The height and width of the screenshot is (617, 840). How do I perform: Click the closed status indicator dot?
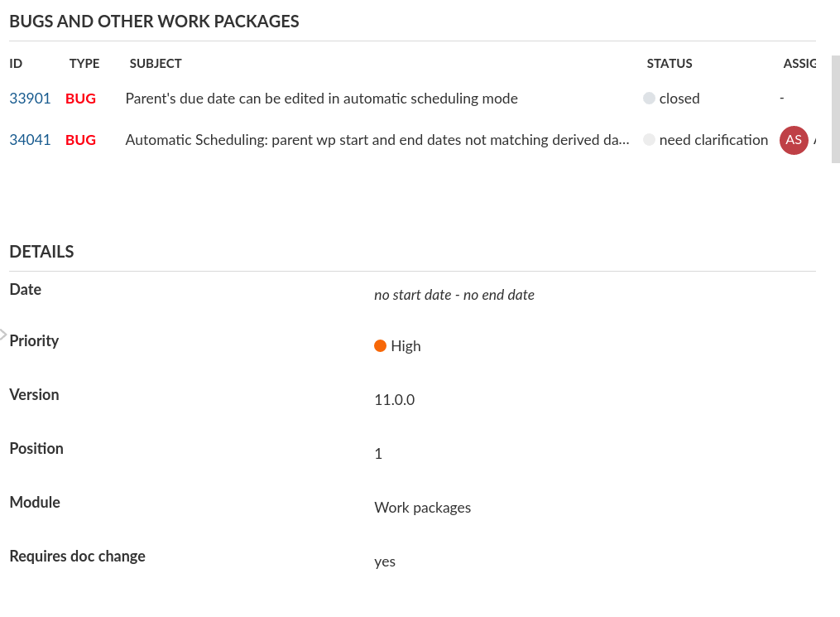tap(649, 98)
